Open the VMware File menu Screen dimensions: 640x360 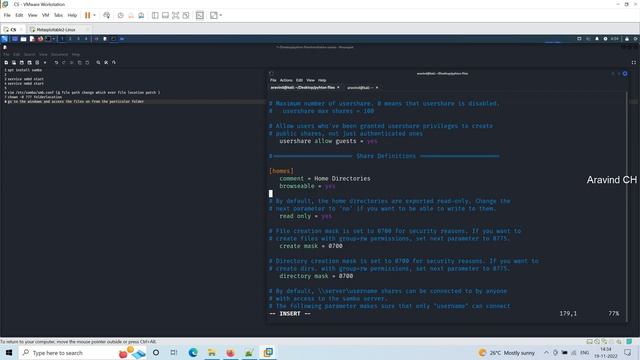(x=7, y=16)
